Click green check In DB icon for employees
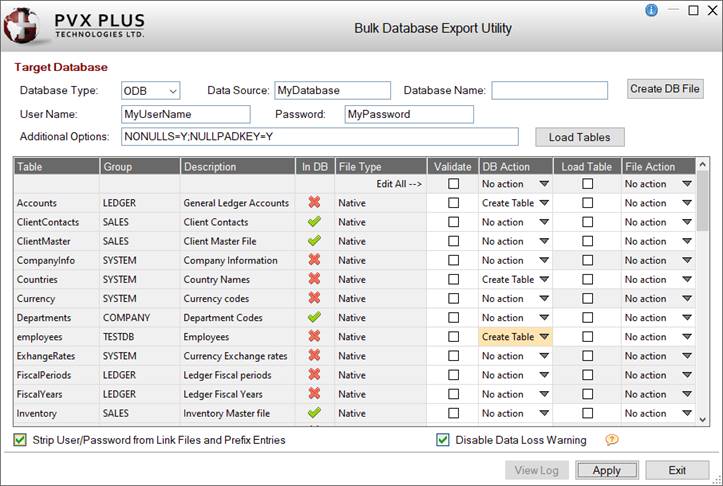Image resolution: width=723 pixels, height=486 pixels. point(314,336)
